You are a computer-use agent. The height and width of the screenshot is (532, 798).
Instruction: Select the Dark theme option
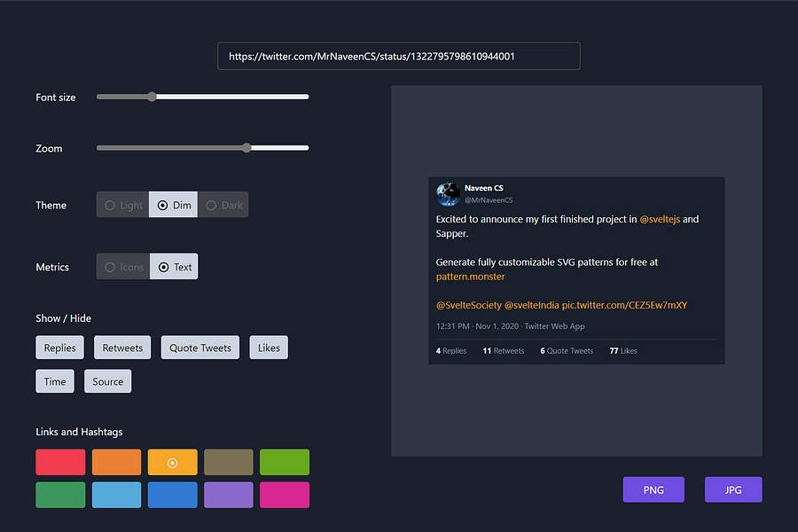pyautogui.click(x=223, y=205)
